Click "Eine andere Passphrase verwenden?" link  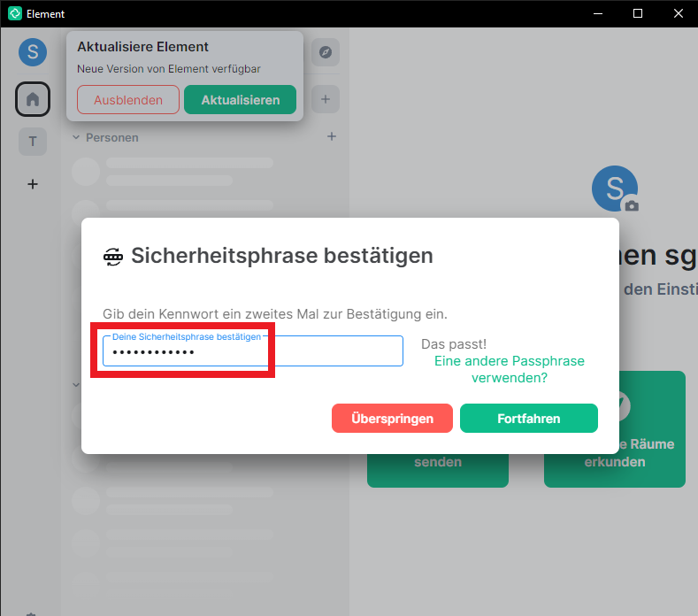point(509,369)
